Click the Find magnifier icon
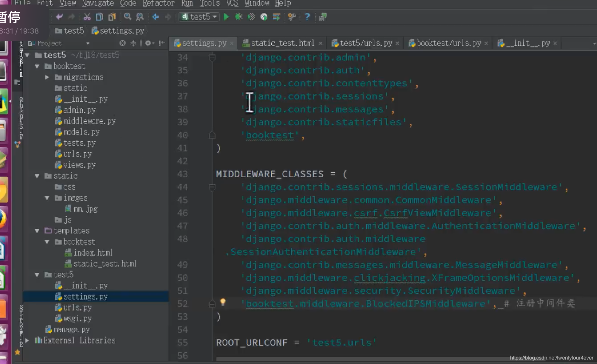This screenshot has width=597, height=364. [x=128, y=17]
